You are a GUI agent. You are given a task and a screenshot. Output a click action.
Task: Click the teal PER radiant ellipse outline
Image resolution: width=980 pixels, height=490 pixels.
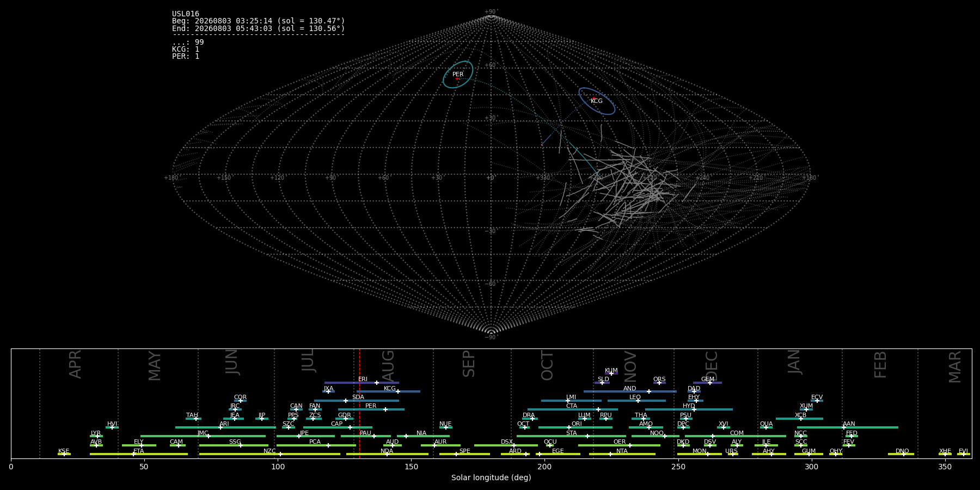458,75
